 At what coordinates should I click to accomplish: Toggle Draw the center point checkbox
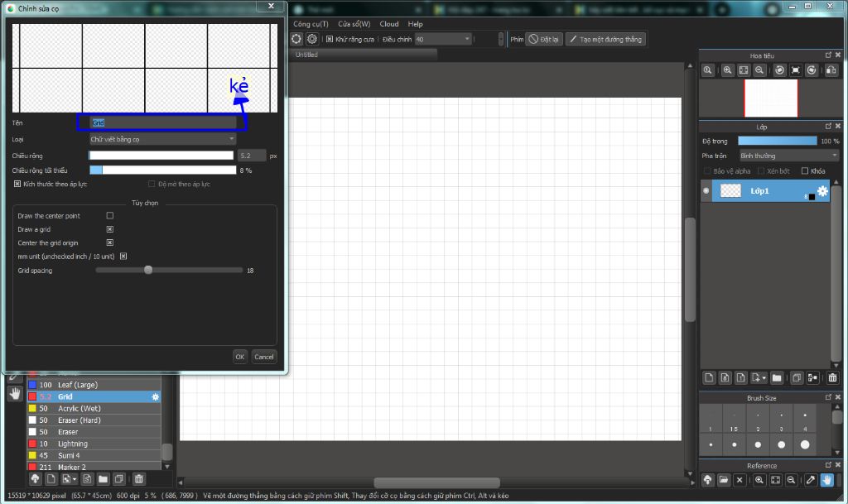click(110, 215)
